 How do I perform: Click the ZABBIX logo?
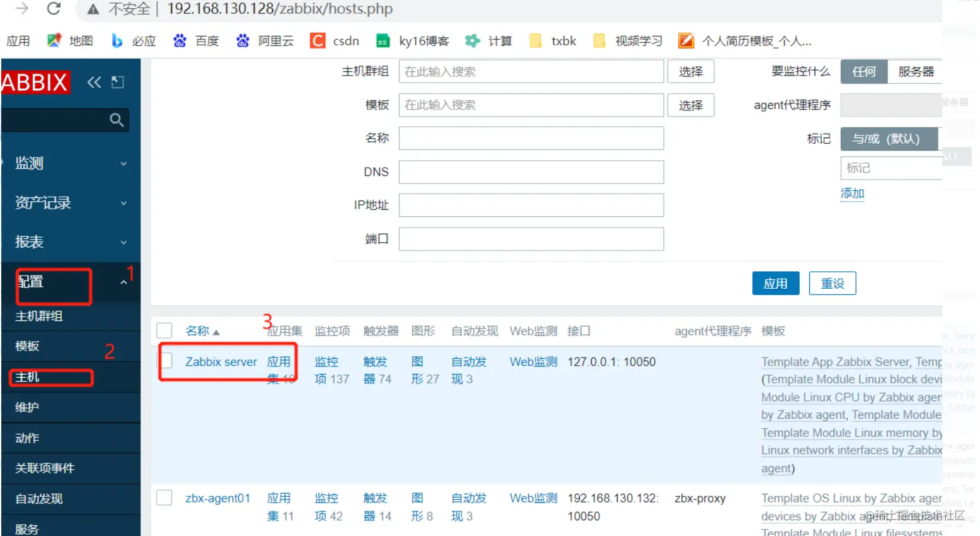[x=35, y=81]
